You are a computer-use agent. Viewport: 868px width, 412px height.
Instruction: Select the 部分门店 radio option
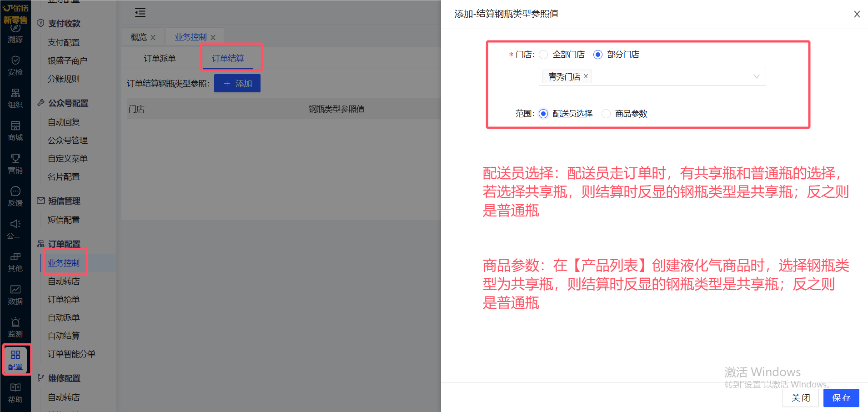[x=598, y=55]
